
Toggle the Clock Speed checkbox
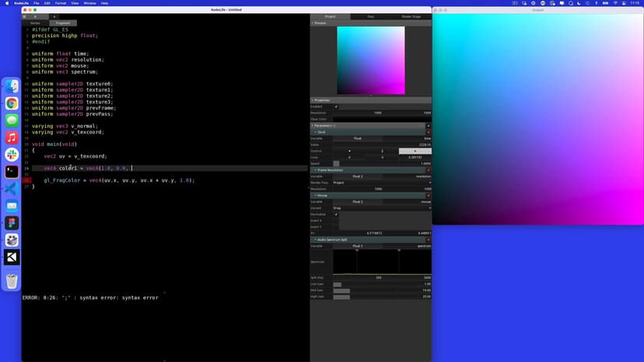point(336,163)
